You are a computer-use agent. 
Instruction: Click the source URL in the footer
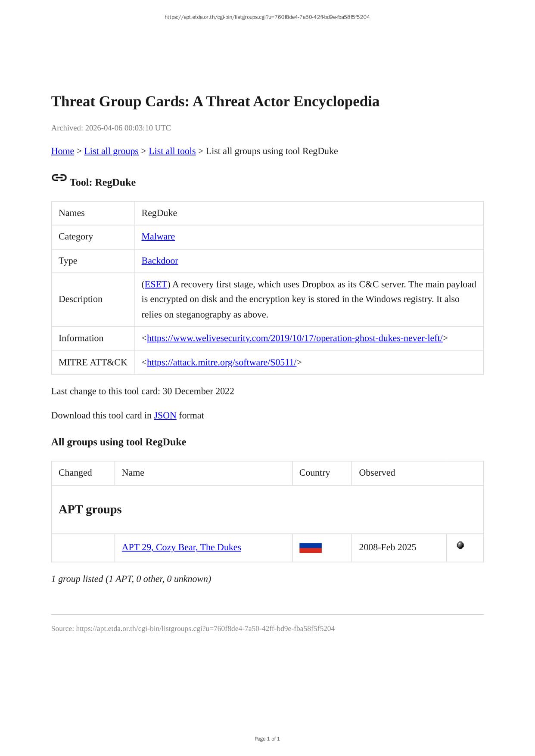205,629
